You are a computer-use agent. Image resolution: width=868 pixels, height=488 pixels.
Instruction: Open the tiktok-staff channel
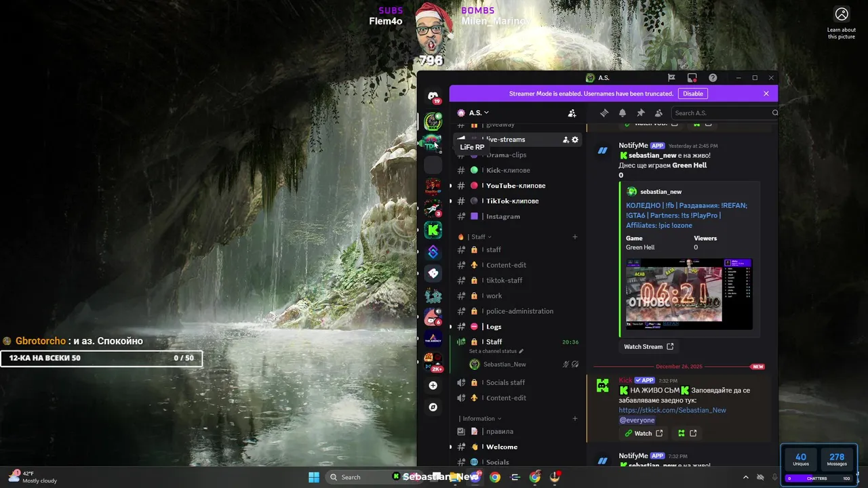[517, 281]
